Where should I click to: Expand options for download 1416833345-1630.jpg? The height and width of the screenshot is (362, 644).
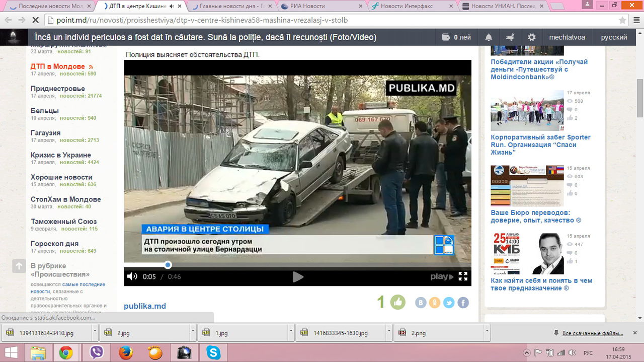pyautogui.click(x=389, y=333)
